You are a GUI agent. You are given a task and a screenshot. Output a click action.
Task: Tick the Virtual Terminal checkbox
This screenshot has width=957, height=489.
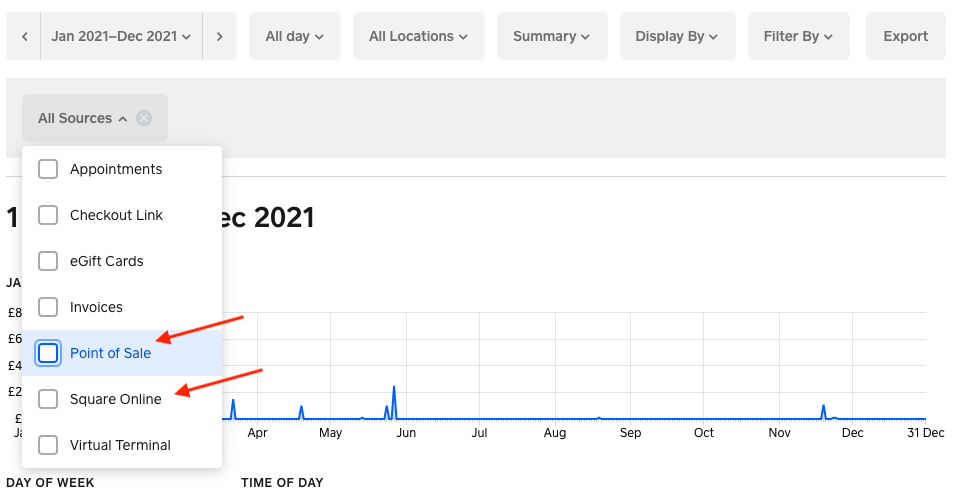48,445
